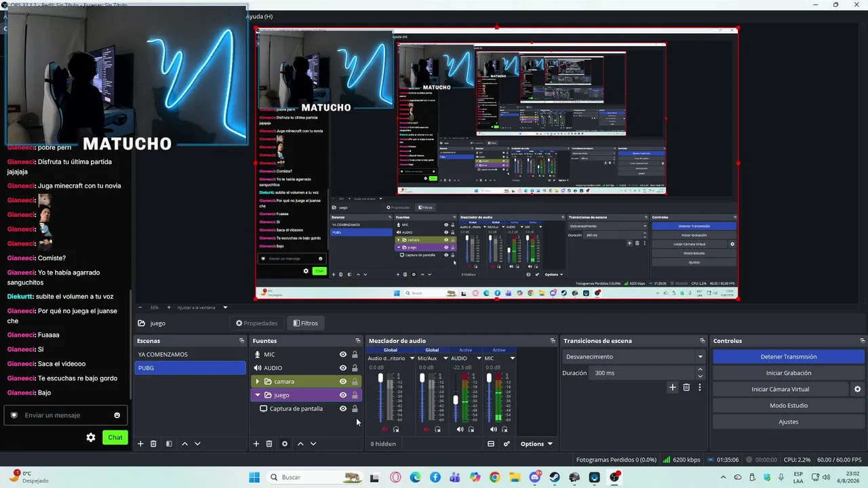Hide the juego group source
Image resolution: width=868 pixels, height=488 pixels.
[343, 395]
